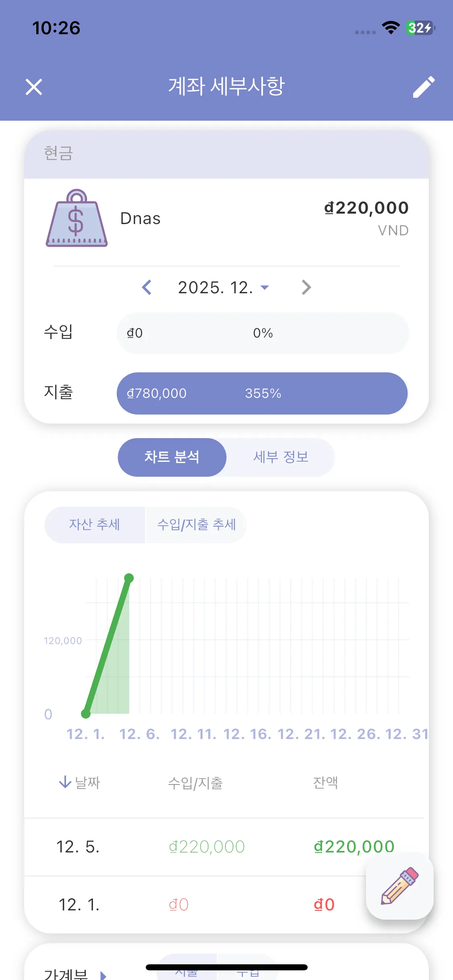This screenshot has height=980, width=453.
Task: Open the 12. 1. balance row
Action: 193,905
